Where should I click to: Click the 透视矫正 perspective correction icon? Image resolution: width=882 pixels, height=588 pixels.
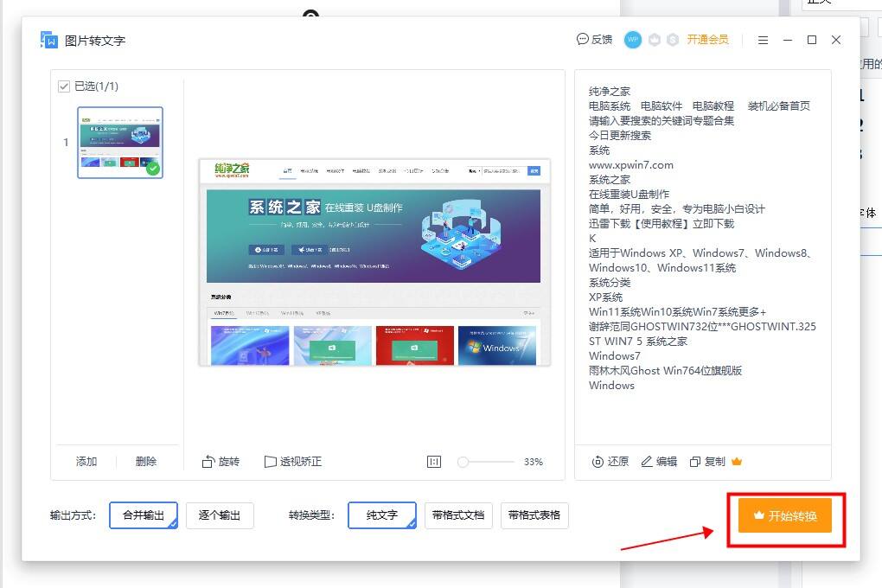click(270, 462)
